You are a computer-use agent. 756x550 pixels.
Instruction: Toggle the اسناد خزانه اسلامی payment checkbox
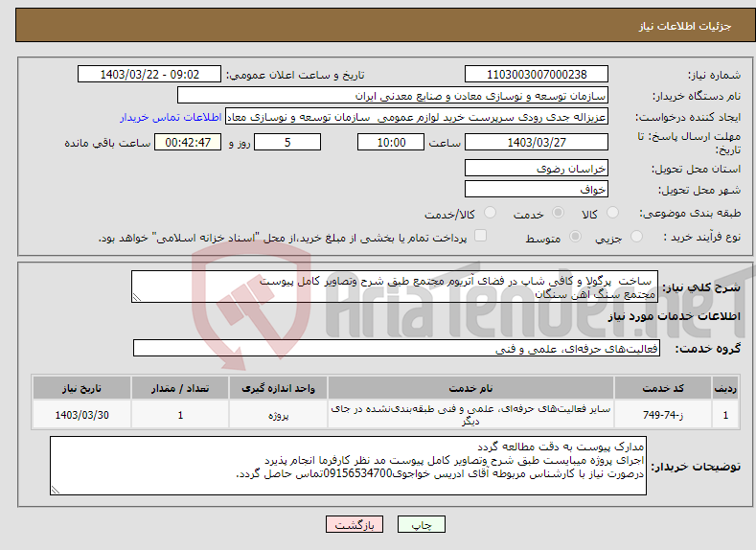[480, 235]
